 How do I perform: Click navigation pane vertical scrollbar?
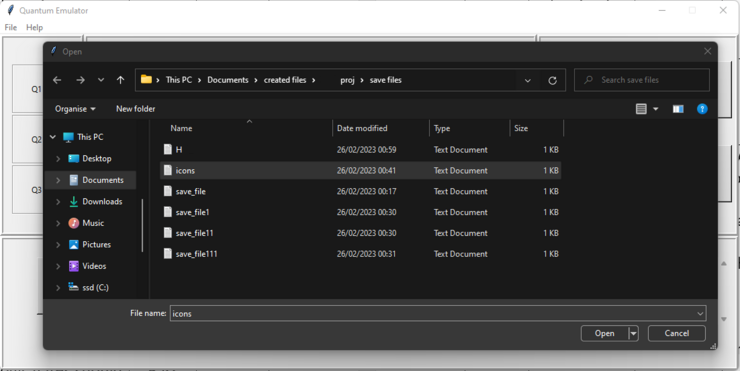point(143,226)
